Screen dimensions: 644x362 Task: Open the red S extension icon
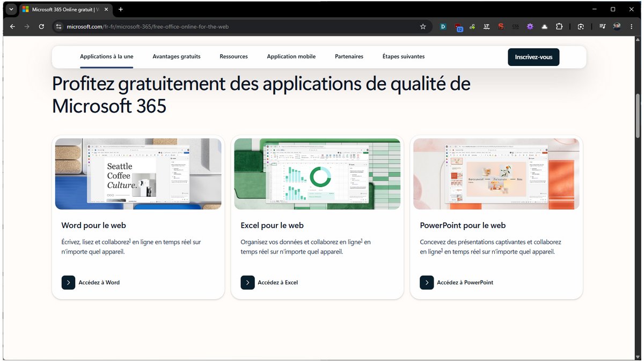501,26
